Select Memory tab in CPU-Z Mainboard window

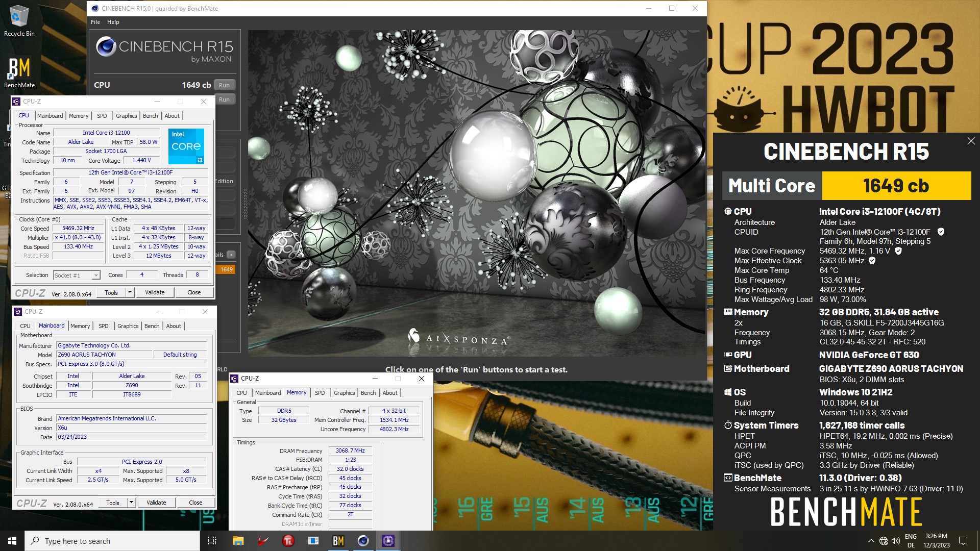(80, 326)
